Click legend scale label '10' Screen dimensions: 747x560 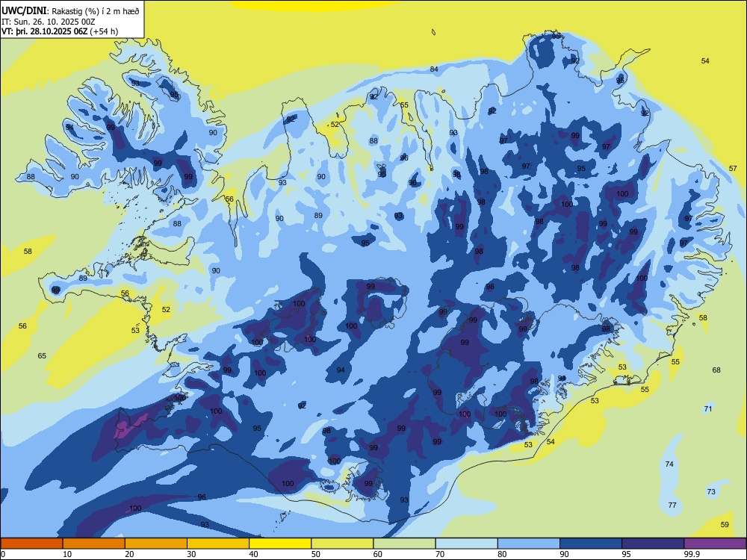[67, 554]
